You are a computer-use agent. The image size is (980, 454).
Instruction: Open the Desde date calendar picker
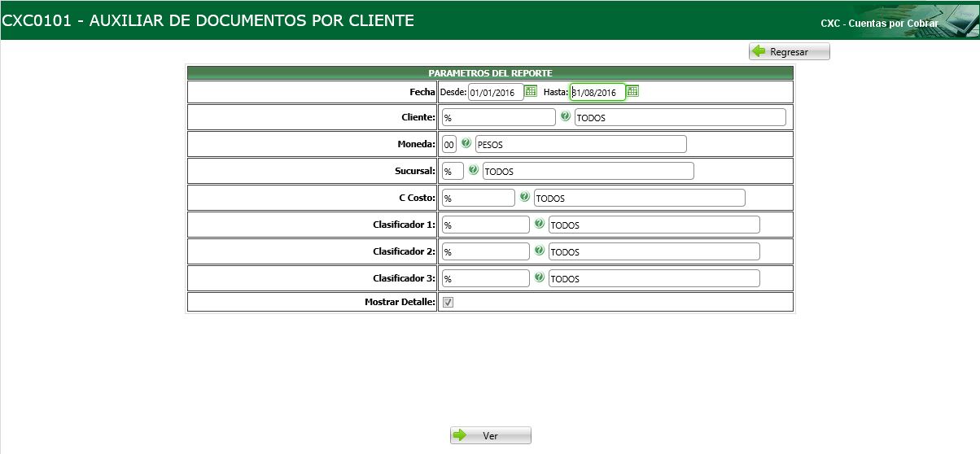pos(531,92)
